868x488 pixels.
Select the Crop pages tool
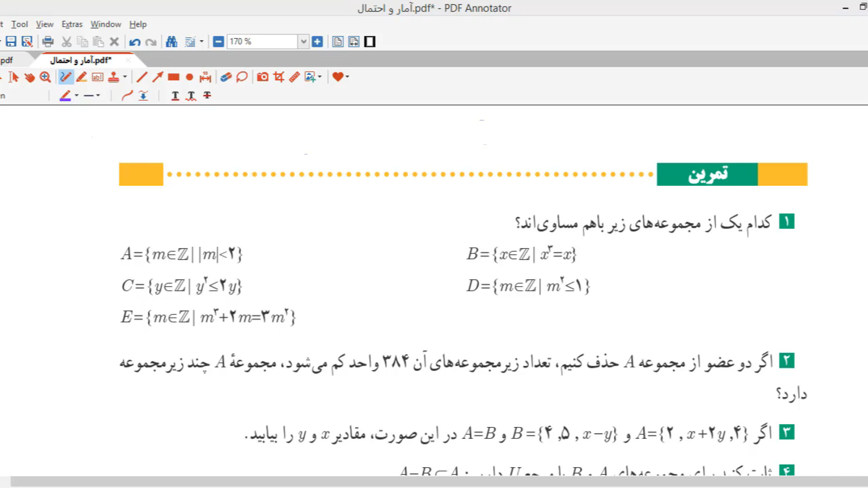tap(278, 77)
